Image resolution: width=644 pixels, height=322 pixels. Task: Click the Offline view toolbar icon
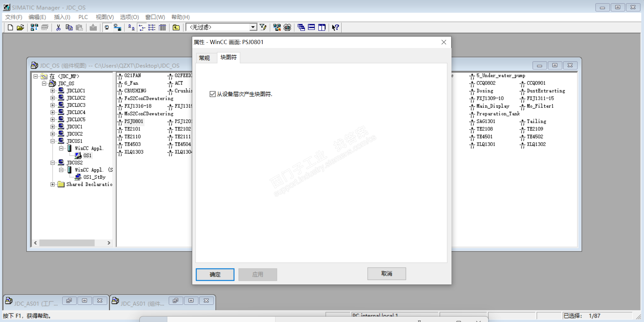tap(107, 28)
